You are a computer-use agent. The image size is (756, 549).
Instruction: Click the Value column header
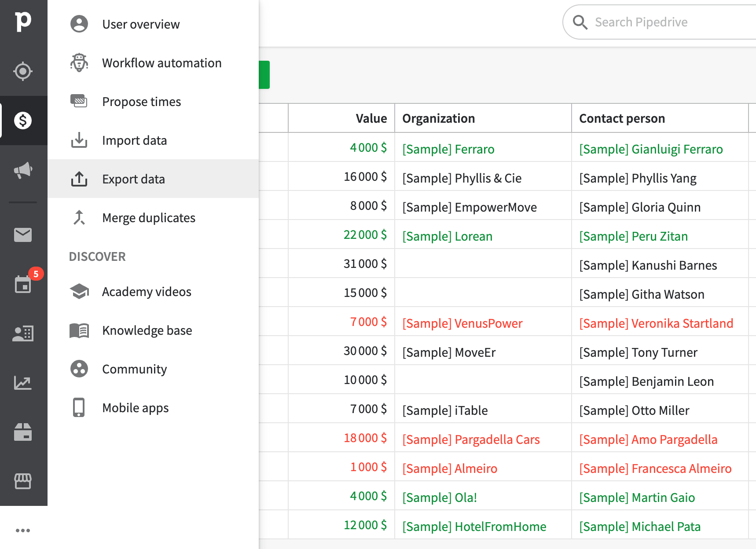(x=371, y=118)
